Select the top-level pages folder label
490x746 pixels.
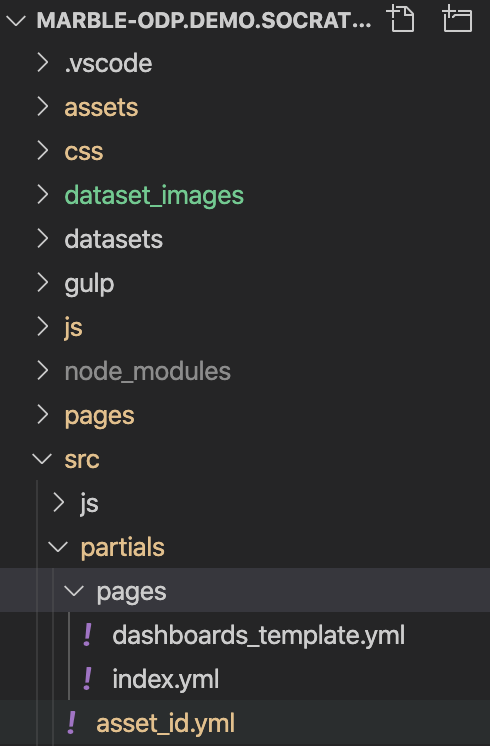pos(99,417)
